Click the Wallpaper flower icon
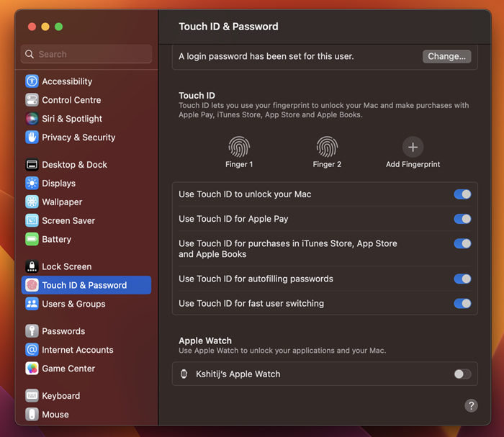Viewport: 504px width, 437px height. (32, 202)
